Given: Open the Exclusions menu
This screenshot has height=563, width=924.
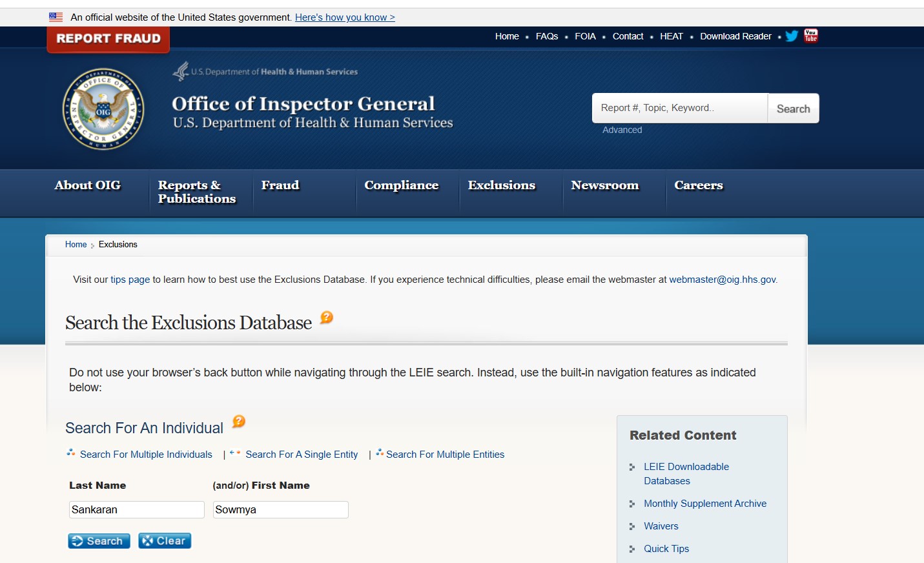Looking at the screenshot, I should pyautogui.click(x=502, y=185).
